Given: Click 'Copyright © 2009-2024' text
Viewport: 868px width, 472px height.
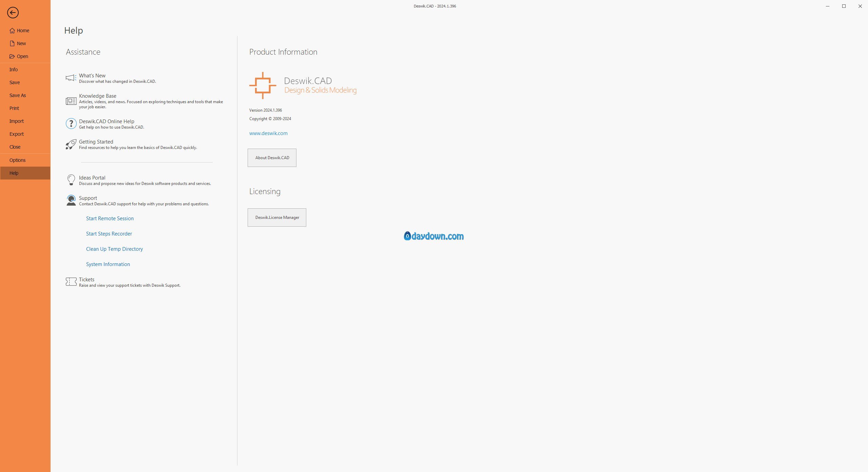Looking at the screenshot, I should (x=270, y=119).
